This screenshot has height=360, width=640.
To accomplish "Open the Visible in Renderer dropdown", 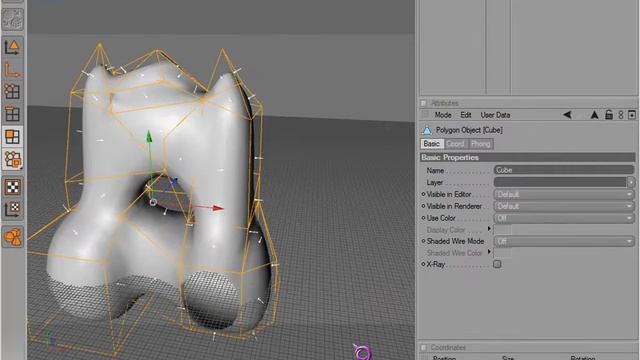I will tap(564, 206).
